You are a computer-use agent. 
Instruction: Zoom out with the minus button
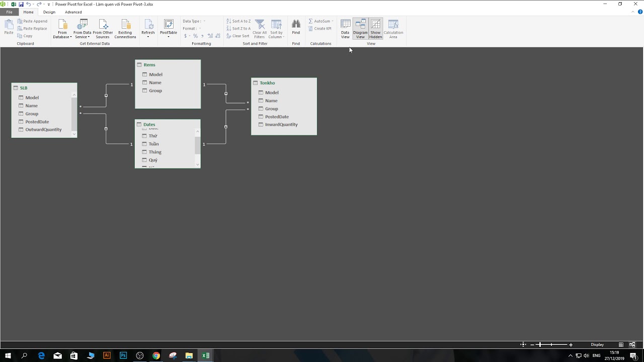(532, 345)
